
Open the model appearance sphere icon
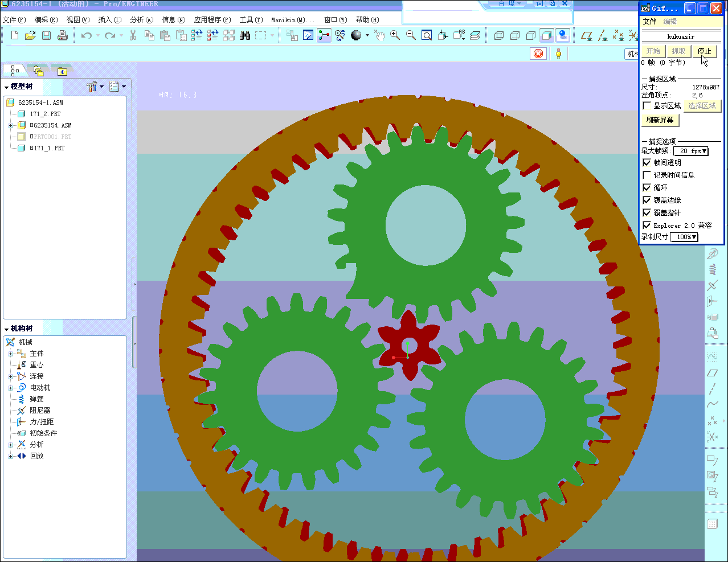click(357, 35)
